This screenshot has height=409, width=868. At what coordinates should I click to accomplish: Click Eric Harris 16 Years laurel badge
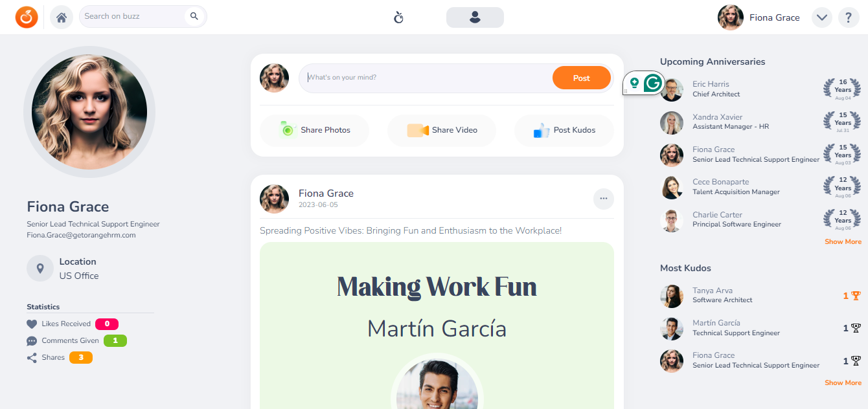click(x=842, y=89)
